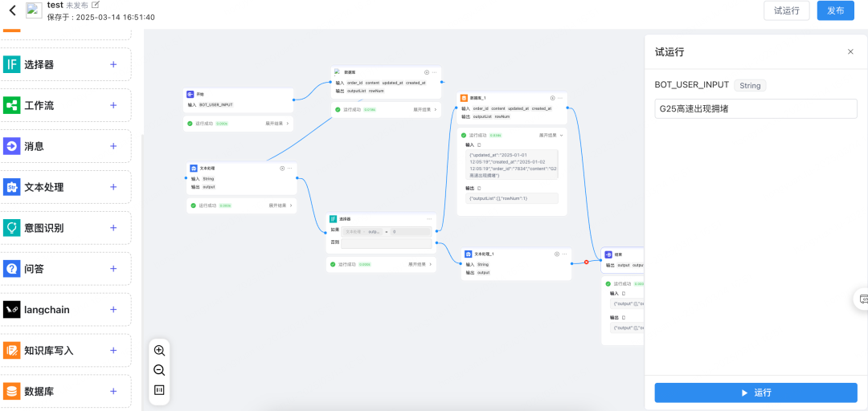Delete the connection via the red X
This screenshot has height=411, width=868.
(x=586, y=262)
